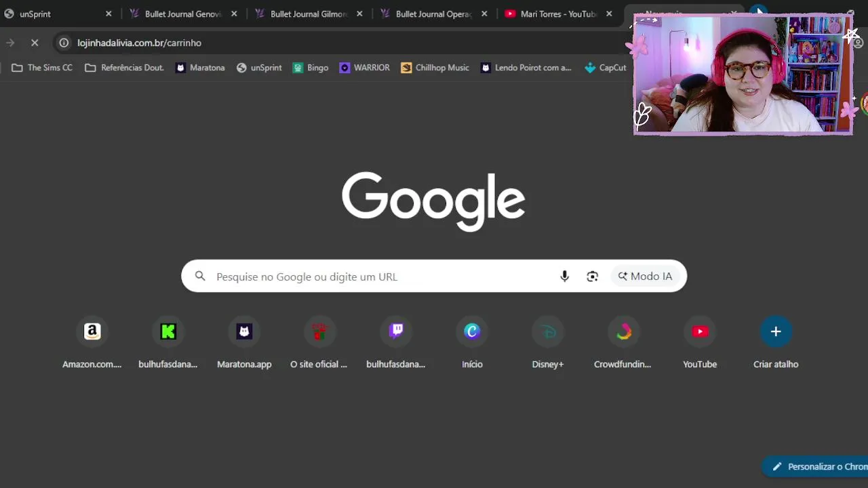Click the address bar URL lojinhadalivia.com.br/carrinho
This screenshot has width=868, height=488.
pos(139,43)
